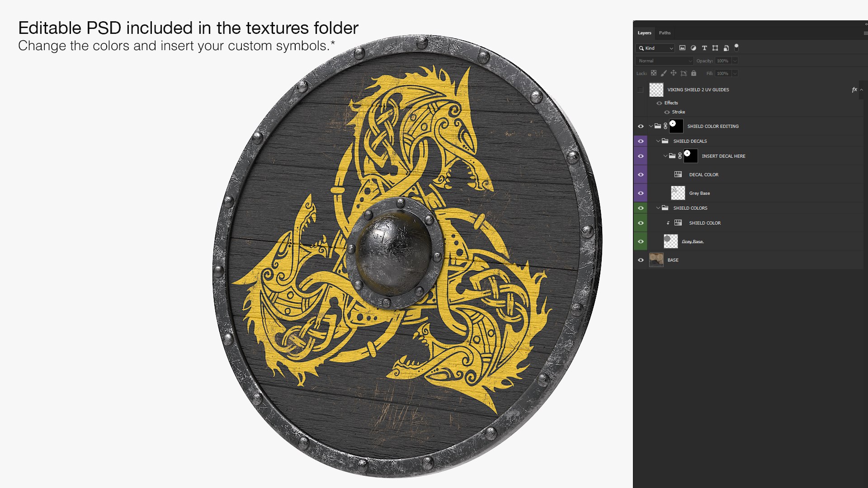Filter layers by pixel layers icon
This screenshot has height=488, width=868.
(x=682, y=48)
